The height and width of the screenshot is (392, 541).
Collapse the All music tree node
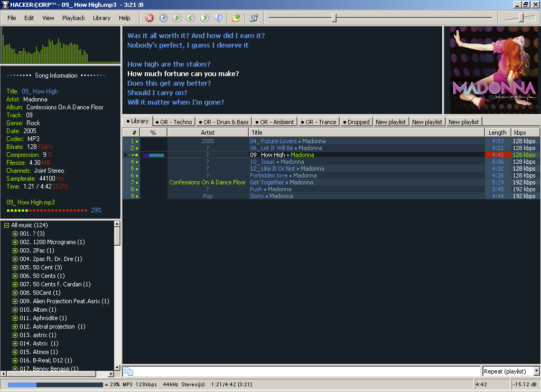pos(7,225)
